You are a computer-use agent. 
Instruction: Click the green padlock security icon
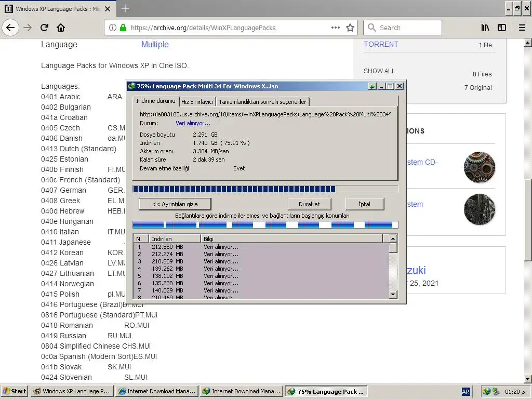[123, 28]
